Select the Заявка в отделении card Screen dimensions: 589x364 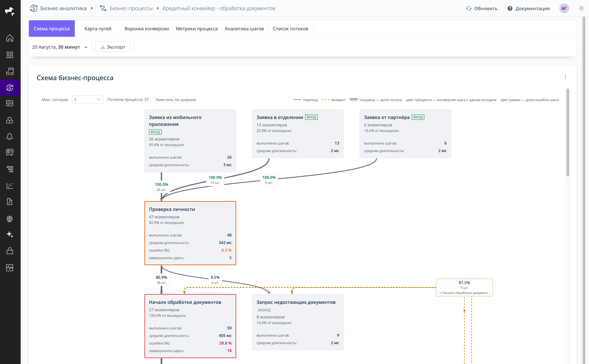pos(298,134)
